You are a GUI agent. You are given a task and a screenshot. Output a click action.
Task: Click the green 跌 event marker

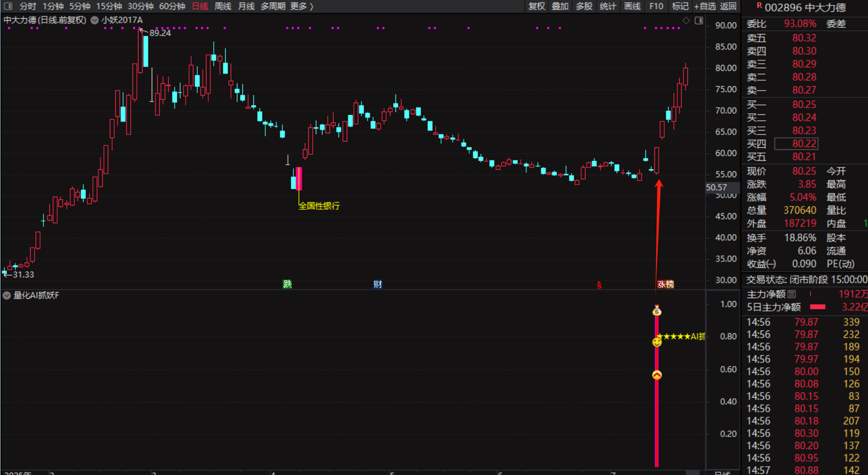coord(287,284)
